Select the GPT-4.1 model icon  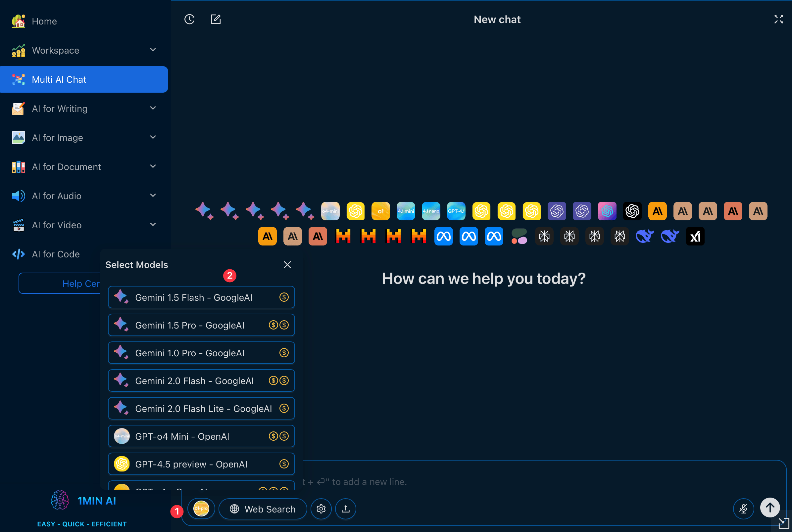tap(456, 211)
